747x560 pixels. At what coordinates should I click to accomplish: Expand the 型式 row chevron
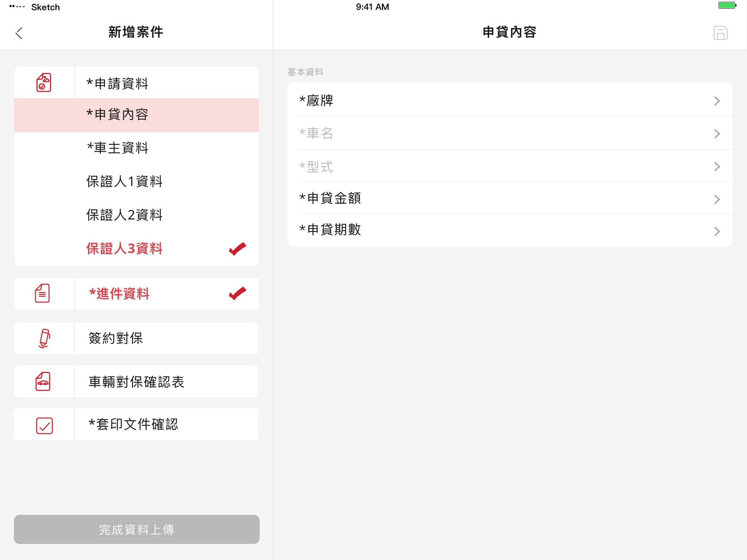(717, 167)
